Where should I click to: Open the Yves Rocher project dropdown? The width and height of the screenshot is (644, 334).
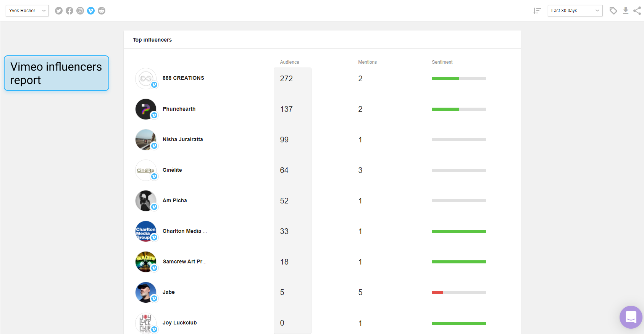pyautogui.click(x=27, y=11)
